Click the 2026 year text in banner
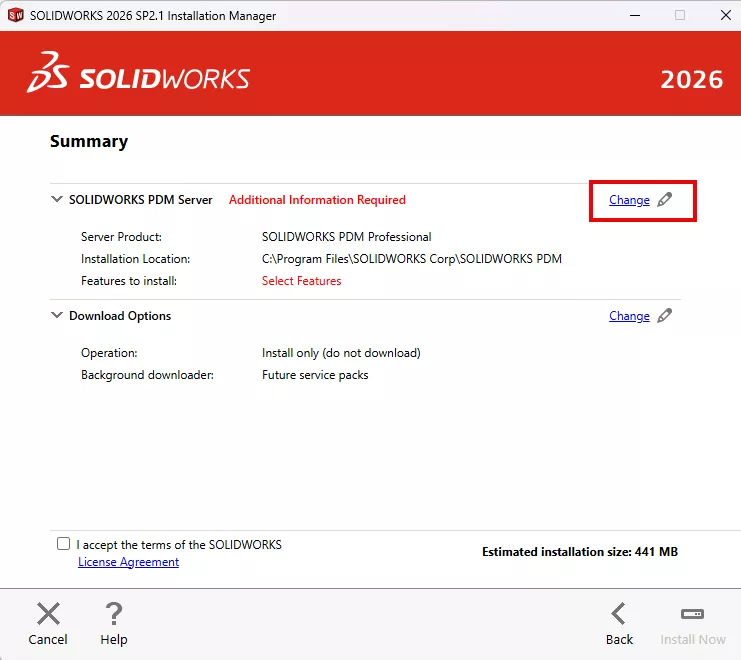The width and height of the screenshot is (741, 660). pyautogui.click(x=692, y=79)
